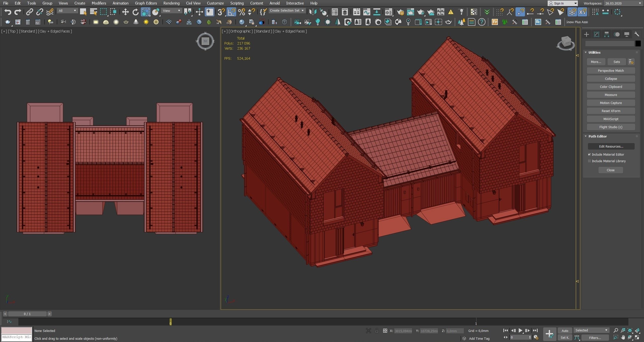The image size is (644, 342).
Task: Activate the Select and Move tool
Action: click(x=125, y=12)
